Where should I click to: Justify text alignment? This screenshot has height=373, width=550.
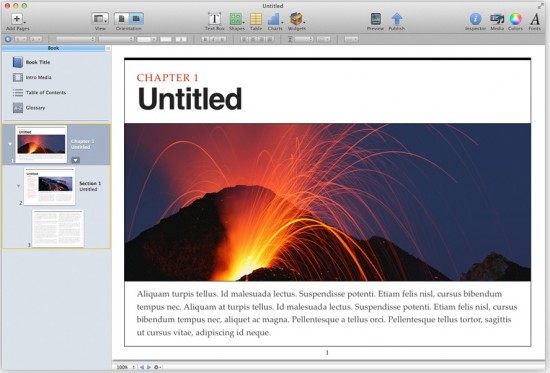[x=270, y=39]
